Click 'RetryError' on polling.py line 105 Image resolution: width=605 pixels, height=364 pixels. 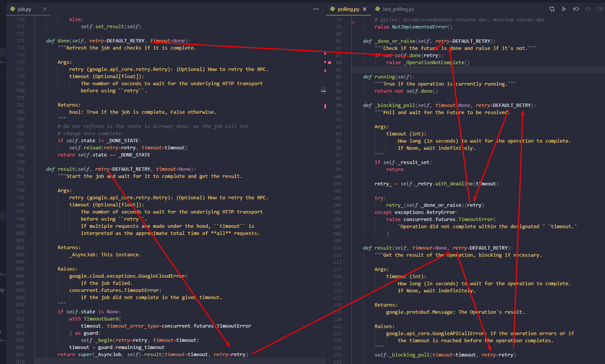click(441, 212)
